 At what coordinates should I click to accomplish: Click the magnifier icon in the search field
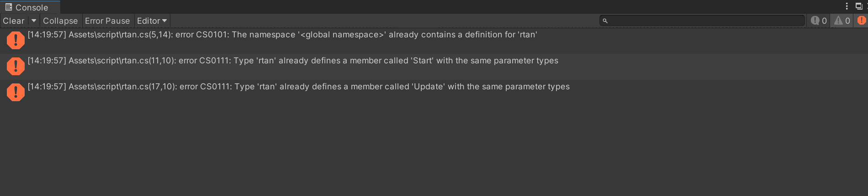point(605,21)
